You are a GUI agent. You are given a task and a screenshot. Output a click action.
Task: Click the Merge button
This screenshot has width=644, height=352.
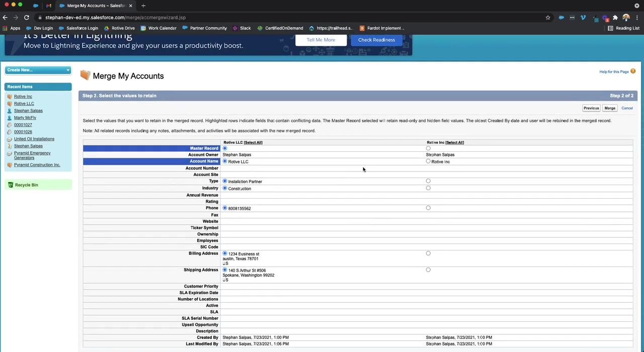[610, 108]
